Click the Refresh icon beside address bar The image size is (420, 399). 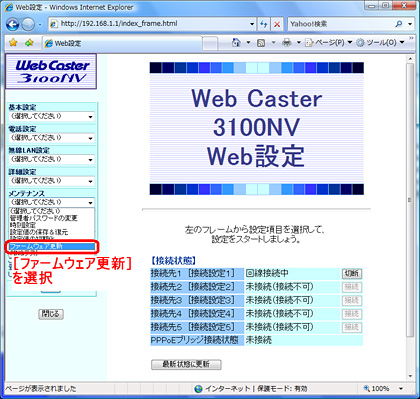click(x=264, y=24)
